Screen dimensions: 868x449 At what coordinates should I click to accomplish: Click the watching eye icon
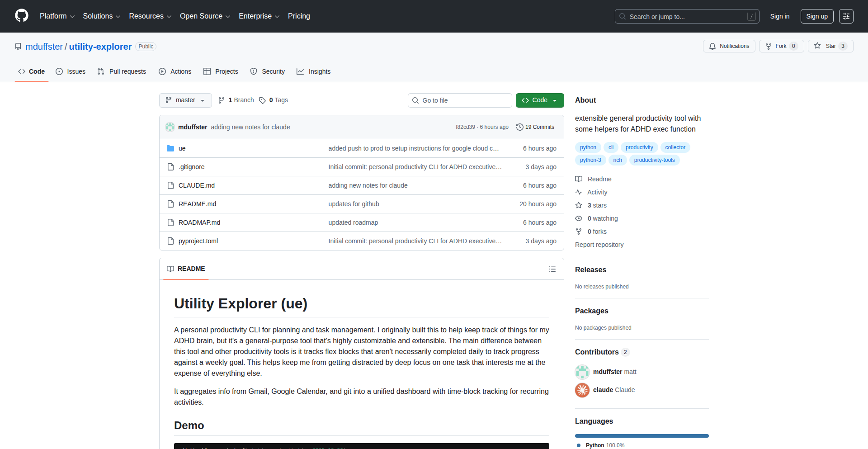click(579, 218)
